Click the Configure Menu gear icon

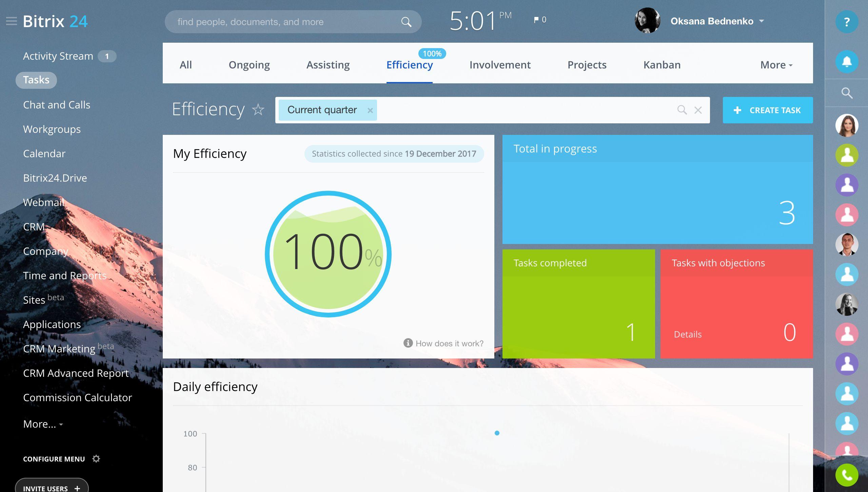coord(96,459)
